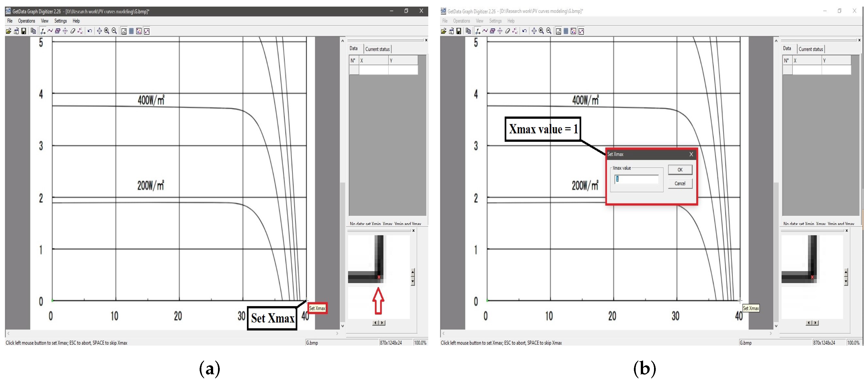Image resolution: width=868 pixels, height=382 pixels.
Task: Click vertical scrollbar down arrow in window (a)
Action: pos(343,326)
